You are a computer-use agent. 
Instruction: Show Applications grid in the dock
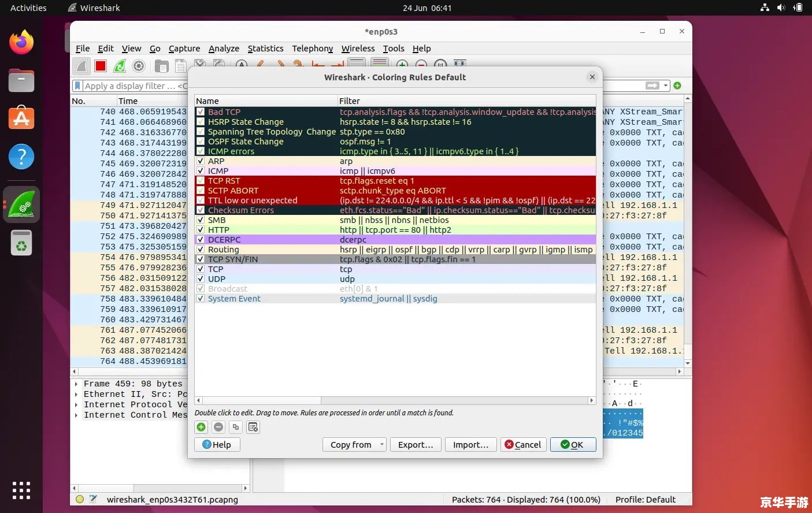(21, 490)
